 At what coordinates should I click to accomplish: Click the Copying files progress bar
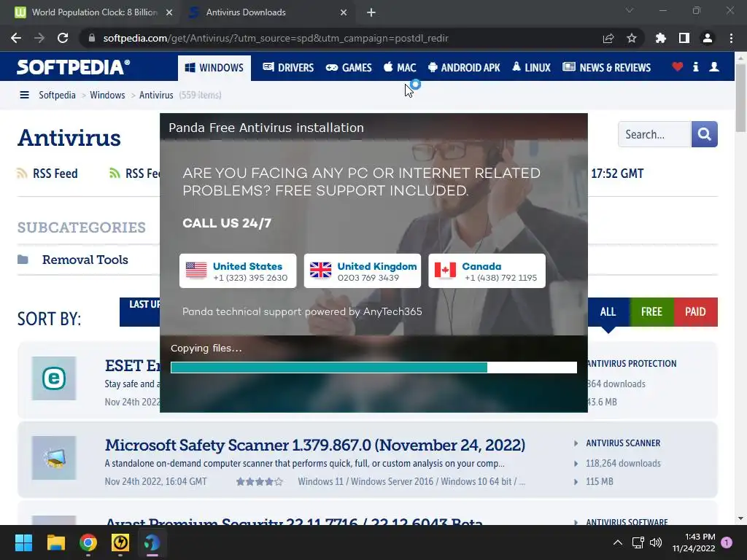coord(373,367)
